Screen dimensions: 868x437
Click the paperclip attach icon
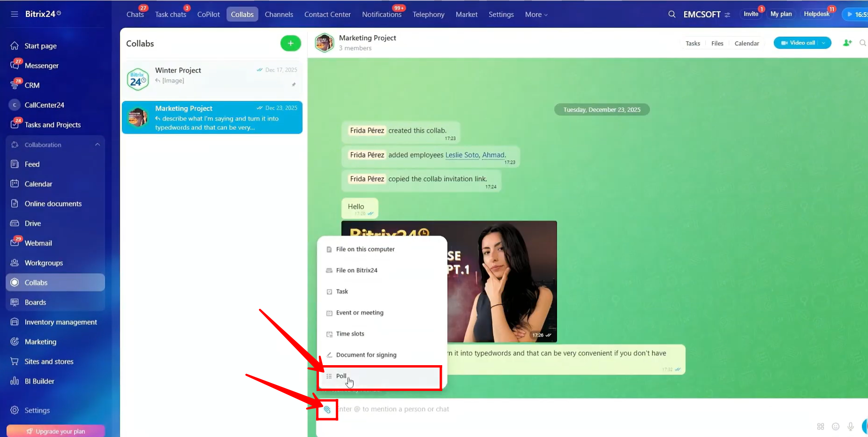pos(327,410)
